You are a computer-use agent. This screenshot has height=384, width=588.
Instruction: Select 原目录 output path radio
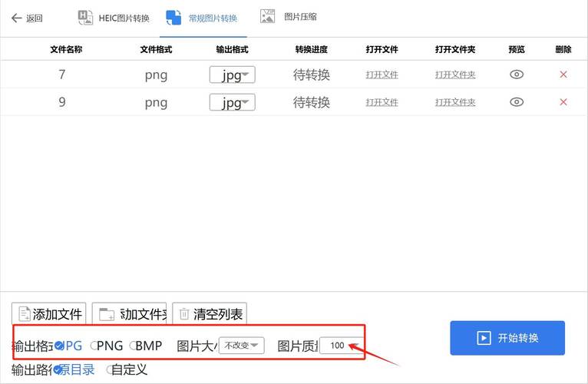[x=74, y=370]
